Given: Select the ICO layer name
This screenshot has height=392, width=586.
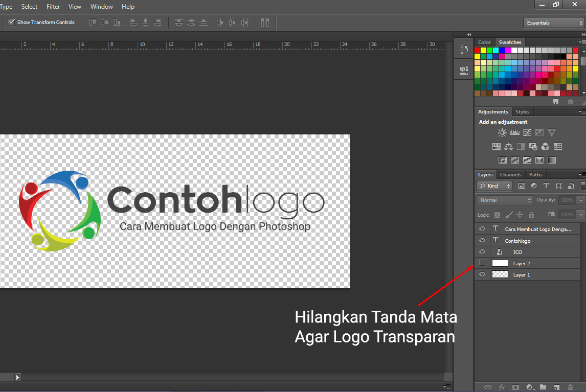Looking at the screenshot, I should (x=517, y=252).
